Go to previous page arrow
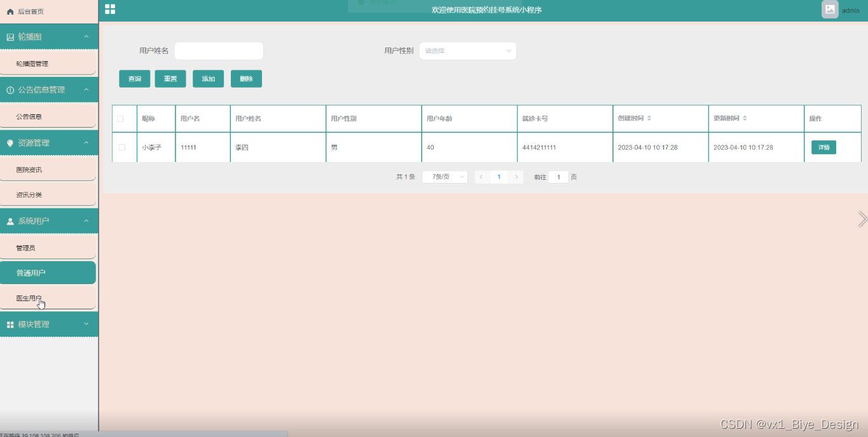Image resolution: width=868 pixels, height=437 pixels. pos(481,177)
